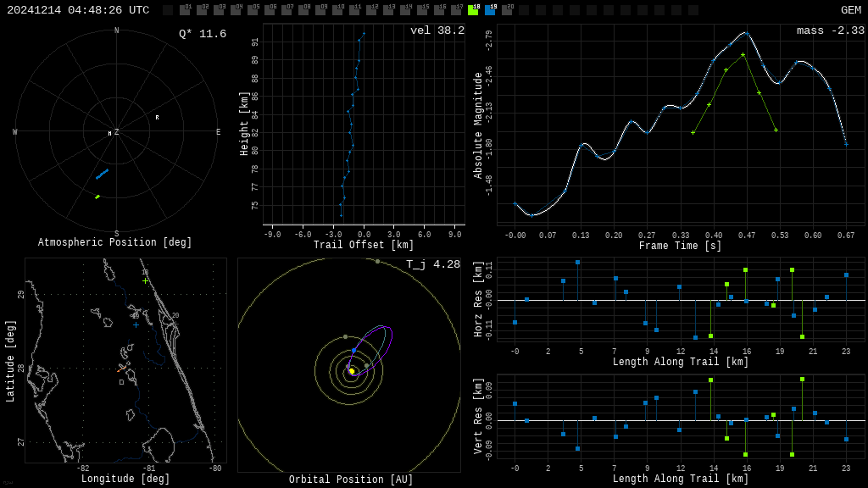This screenshot has height=488, width=868.
Task: Select the green marker in the polar sky plot
Action: point(97,197)
